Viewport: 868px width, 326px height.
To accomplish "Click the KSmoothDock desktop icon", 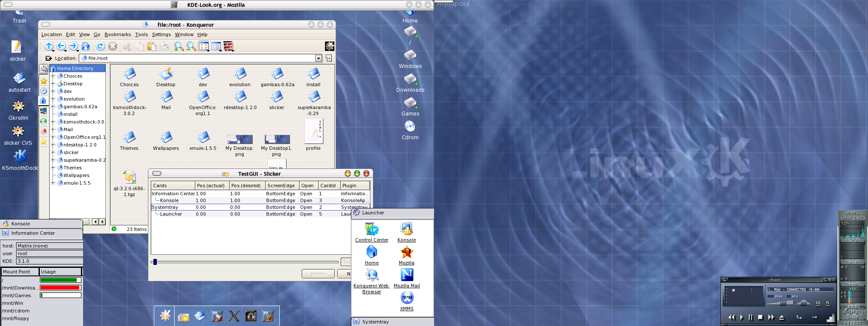I will click(x=20, y=160).
